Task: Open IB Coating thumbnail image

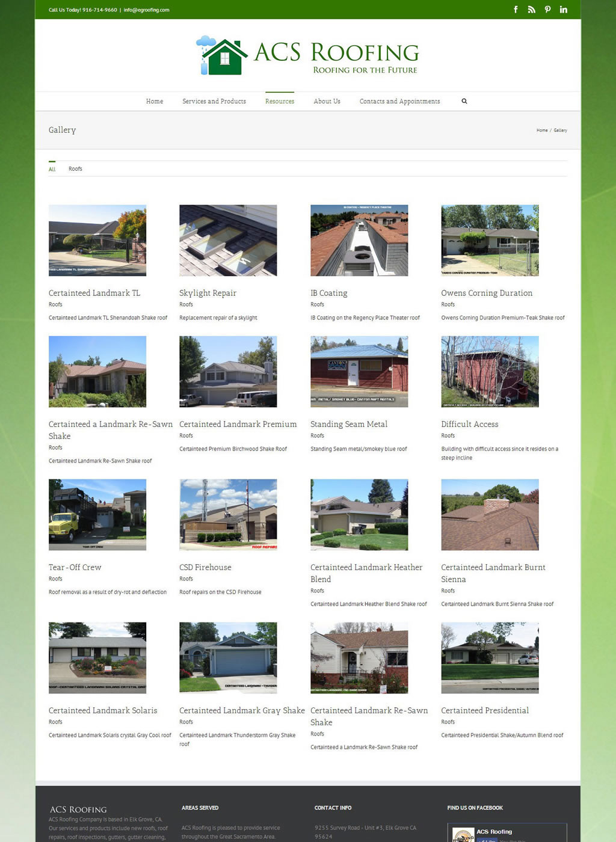Action: click(359, 241)
